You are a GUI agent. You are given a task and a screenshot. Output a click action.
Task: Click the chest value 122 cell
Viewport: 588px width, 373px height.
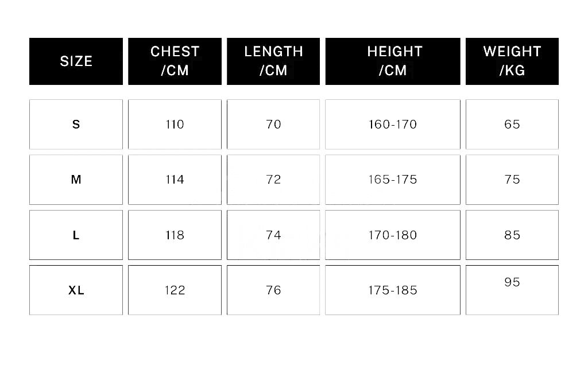(x=175, y=290)
